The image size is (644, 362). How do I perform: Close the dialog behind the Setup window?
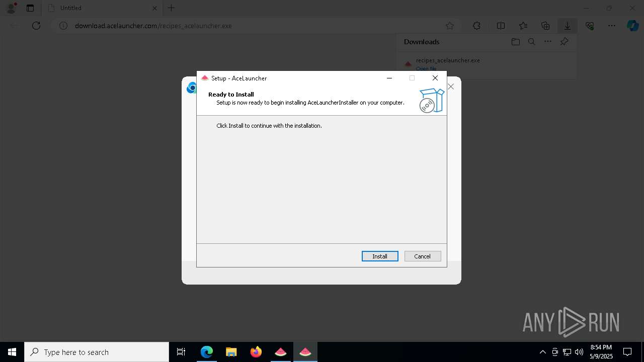(x=451, y=86)
